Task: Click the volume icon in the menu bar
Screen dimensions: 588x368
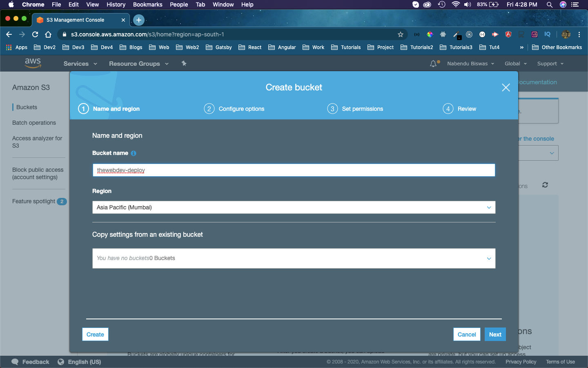Action: (x=468, y=4)
